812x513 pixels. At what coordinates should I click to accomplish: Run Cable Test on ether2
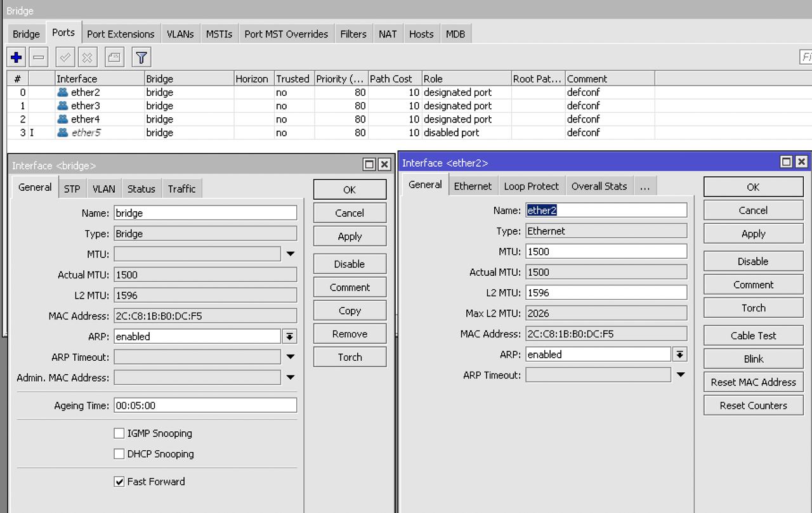pos(753,335)
